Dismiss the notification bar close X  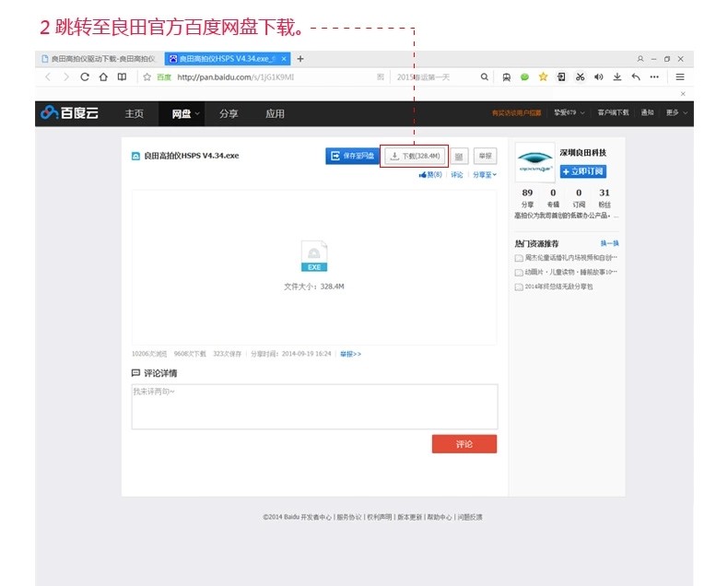(x=683, y=94)
